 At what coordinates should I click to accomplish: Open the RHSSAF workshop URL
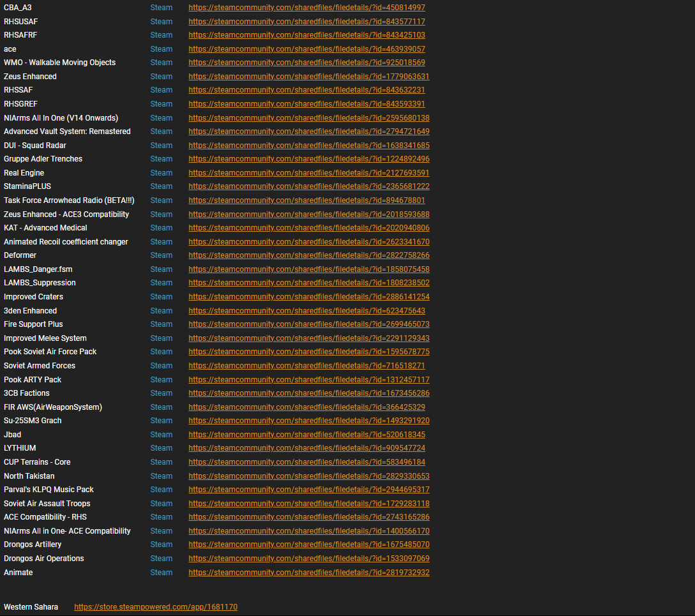click(307, 90)
